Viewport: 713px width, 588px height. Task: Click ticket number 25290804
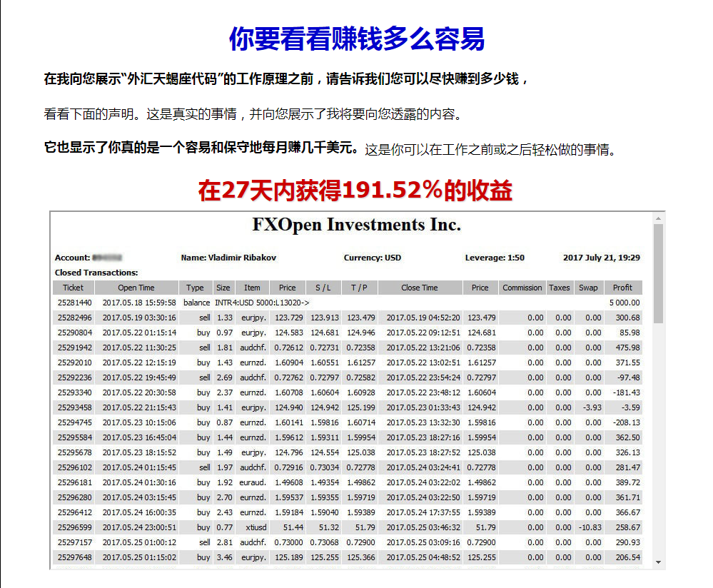tap(74, 333)
